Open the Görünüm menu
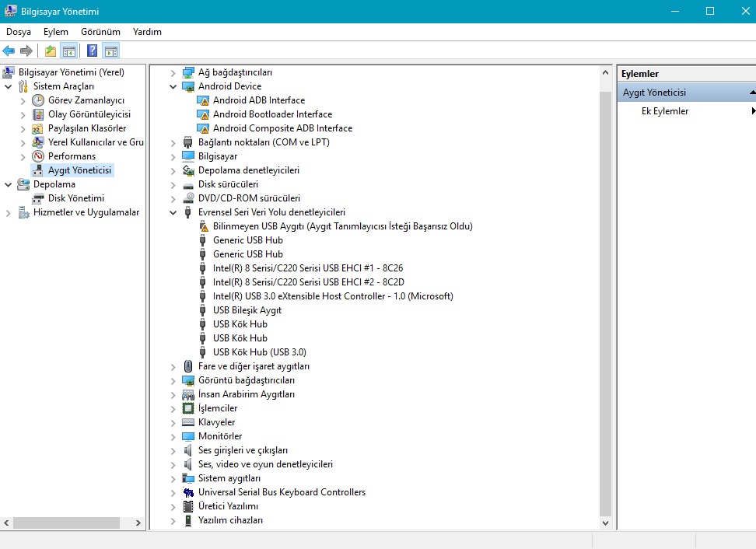Viewport: 756px width, 549px height. [x=100, y=32]
